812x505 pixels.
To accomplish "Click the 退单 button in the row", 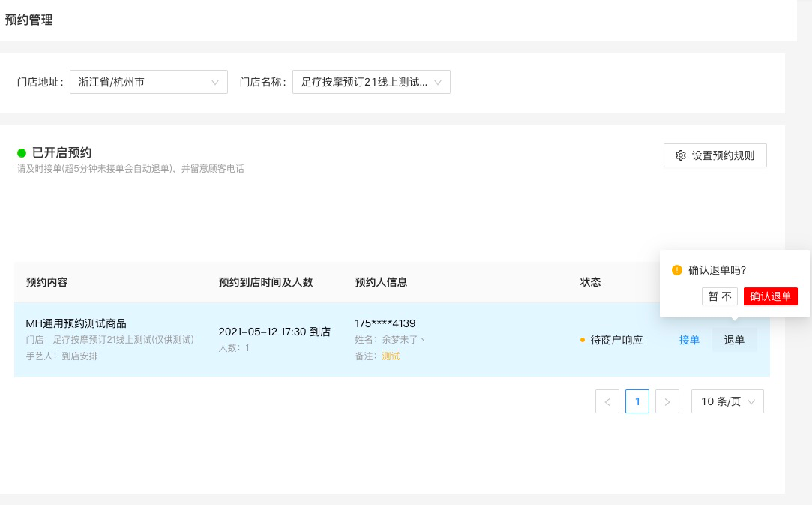I will (x=734, y=340).
